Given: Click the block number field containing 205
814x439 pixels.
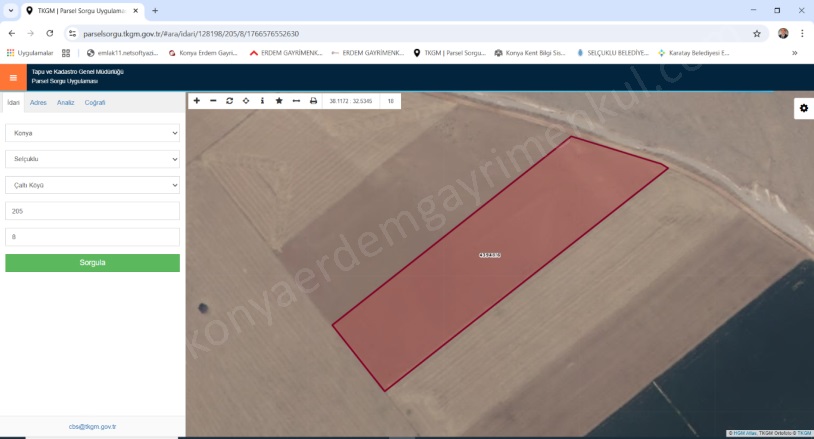Looking at the screenshot, I should (92, 211).
